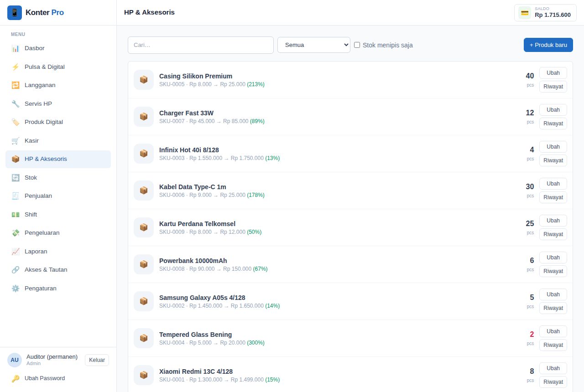
Task: Open Riwayat for Kabel Data Type-C 1m
Action: tap(553, 197)
